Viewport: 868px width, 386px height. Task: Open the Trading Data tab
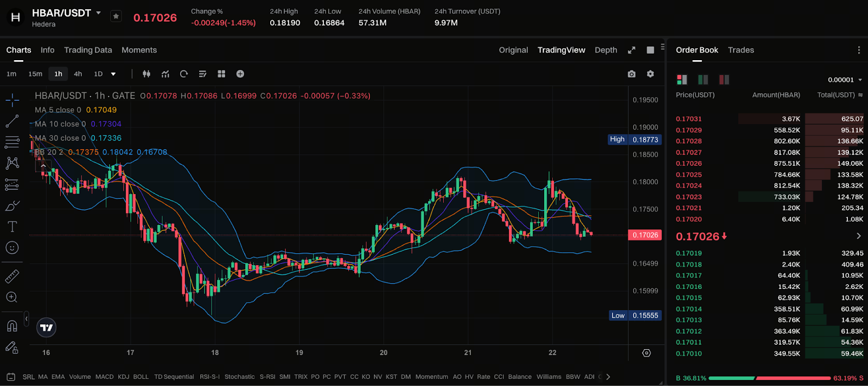tap(88, 50)
